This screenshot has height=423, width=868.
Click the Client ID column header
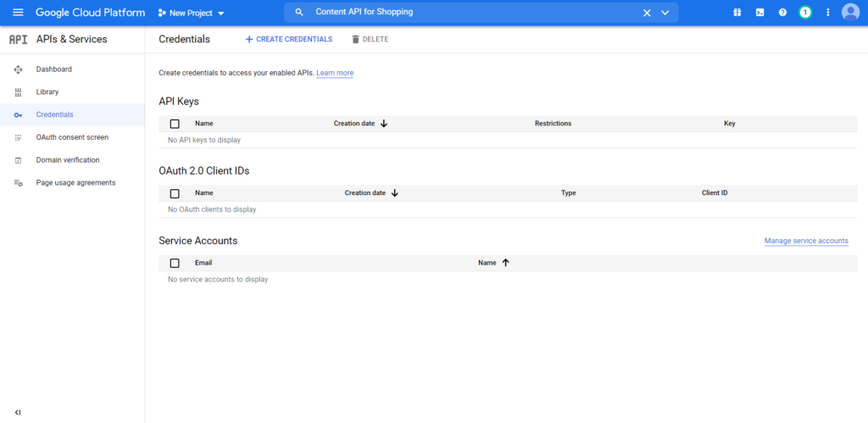(x=715, y=193)
